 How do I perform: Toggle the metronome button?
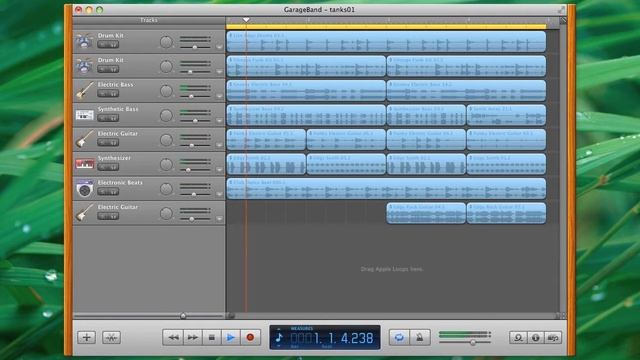pos(419,338)
